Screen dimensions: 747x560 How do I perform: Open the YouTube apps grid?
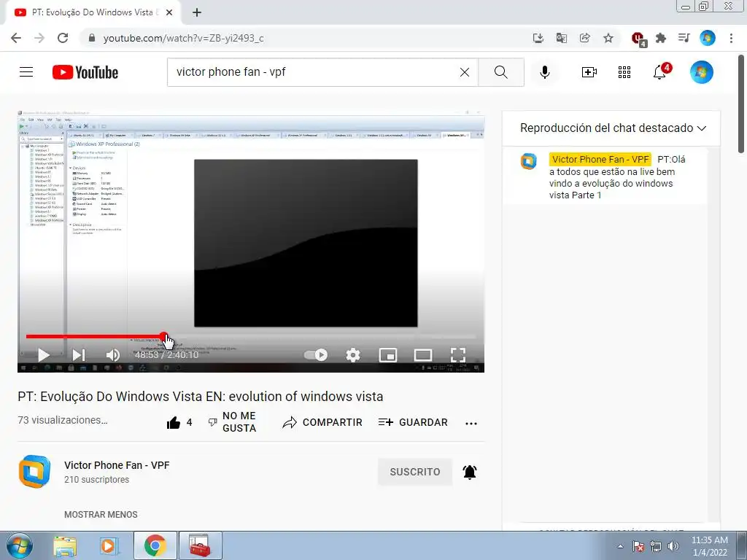click(x=624, y=72)
